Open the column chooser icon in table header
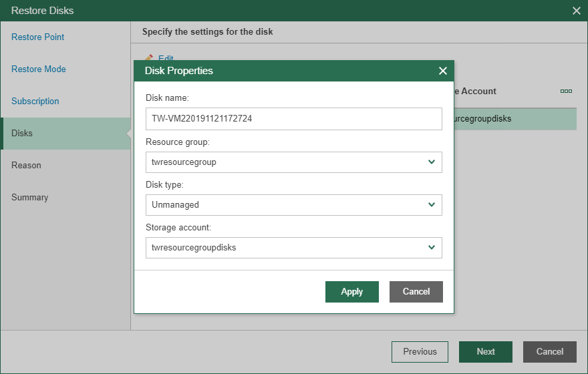588x374 pixels. (566, 91)
